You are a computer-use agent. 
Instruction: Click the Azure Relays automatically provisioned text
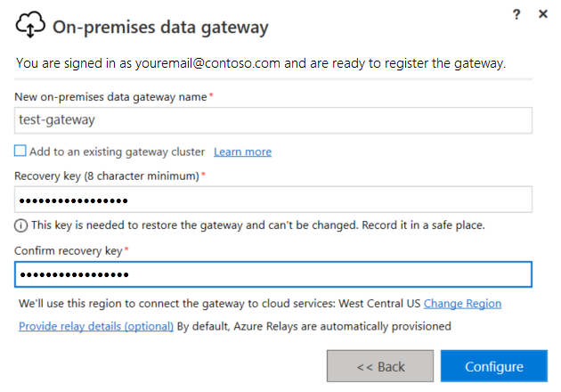(314, 326)
